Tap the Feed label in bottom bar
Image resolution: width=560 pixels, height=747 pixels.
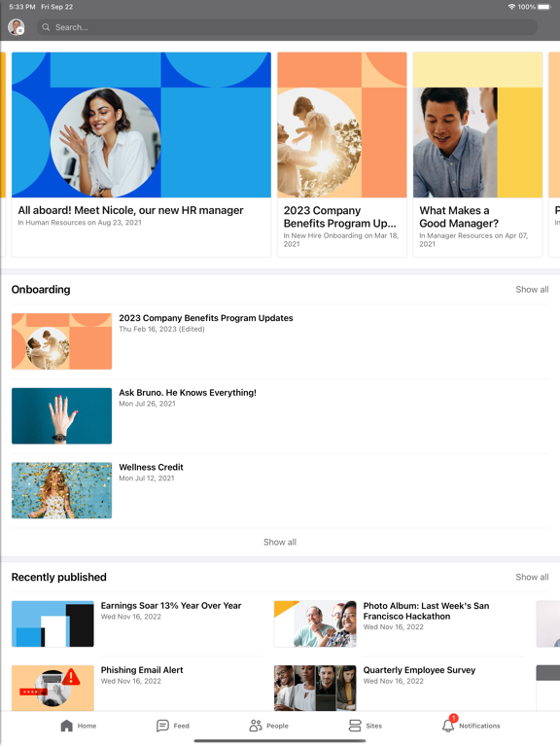click(182, 726)
